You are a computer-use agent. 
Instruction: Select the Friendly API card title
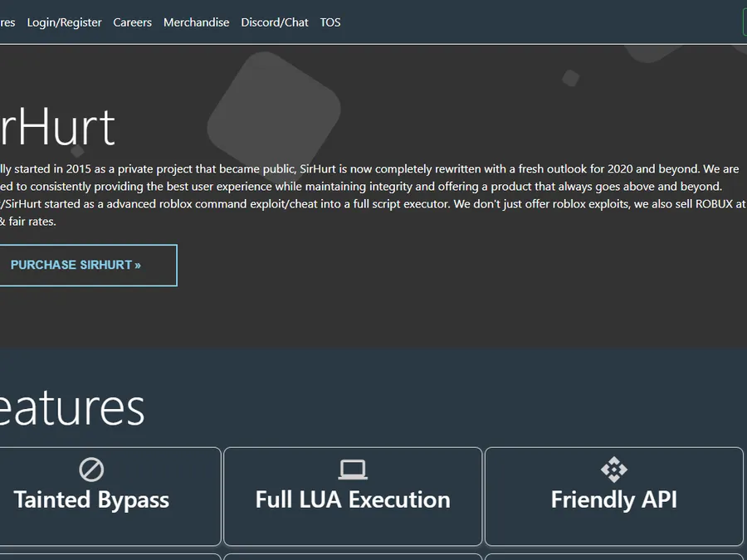click(x=614, y=499)
